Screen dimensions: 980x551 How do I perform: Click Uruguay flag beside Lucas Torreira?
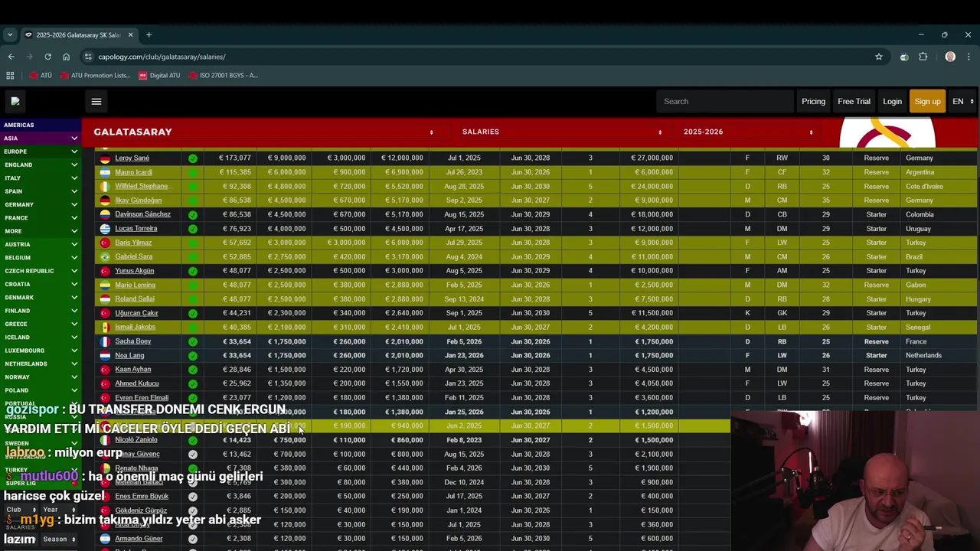[x=105, y=229]
